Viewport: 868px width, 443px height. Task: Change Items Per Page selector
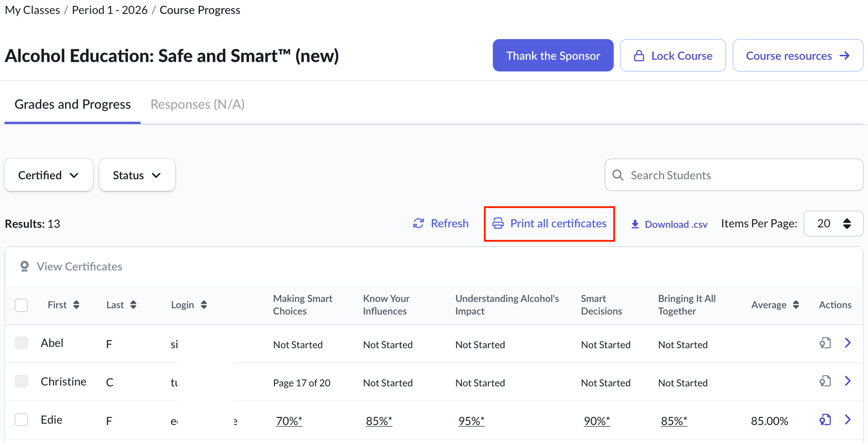pyautogui.click(x=833, y=224)
